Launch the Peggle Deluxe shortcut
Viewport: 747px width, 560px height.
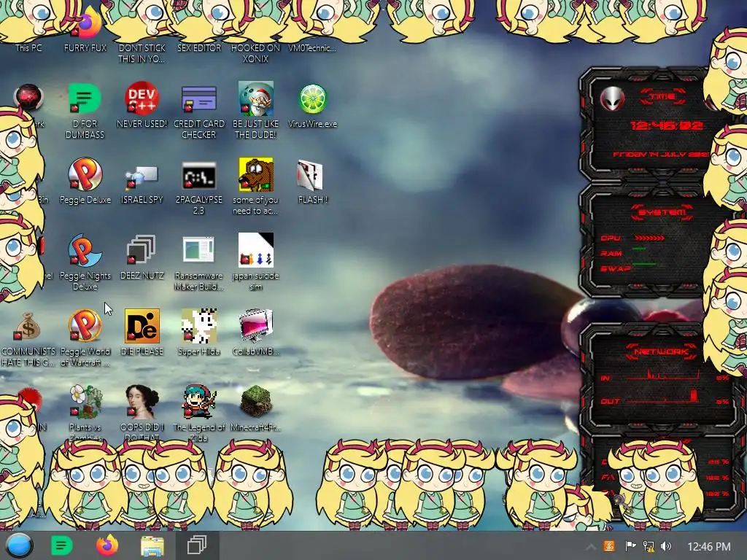click(85, 175)
